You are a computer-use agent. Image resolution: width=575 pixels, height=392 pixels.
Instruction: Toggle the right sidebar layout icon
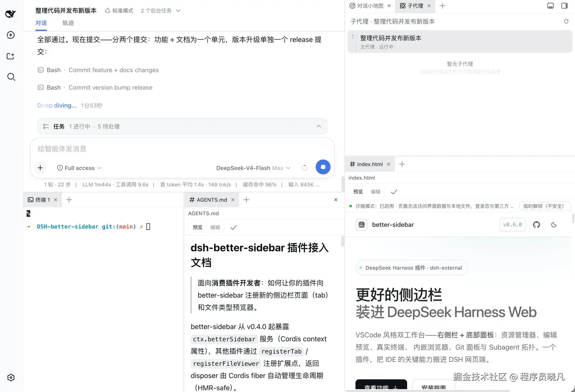565,6
